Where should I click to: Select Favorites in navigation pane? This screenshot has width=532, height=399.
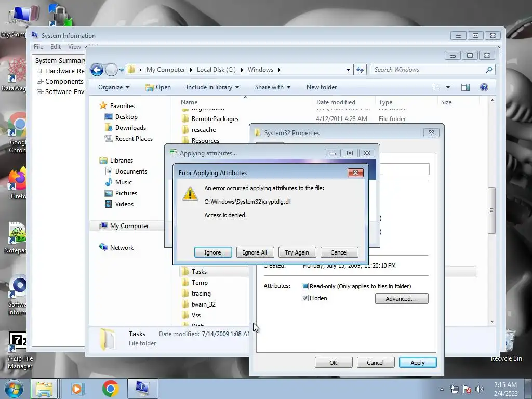click(x=117, y=105)
